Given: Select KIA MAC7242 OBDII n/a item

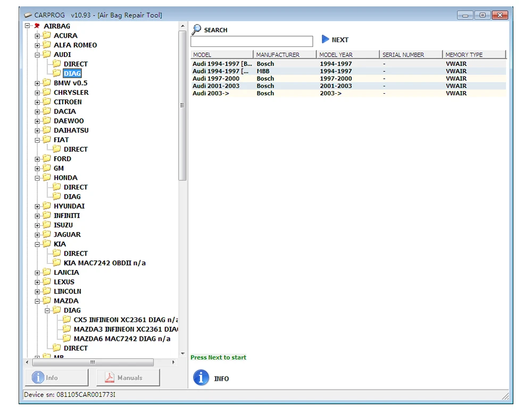Looking at the screenshot, I should (104, 263).
